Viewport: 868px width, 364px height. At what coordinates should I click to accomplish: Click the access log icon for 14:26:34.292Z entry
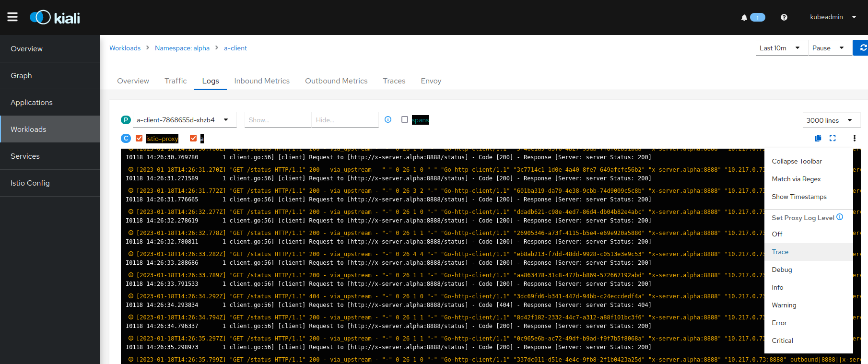click(x=130, y=296)
